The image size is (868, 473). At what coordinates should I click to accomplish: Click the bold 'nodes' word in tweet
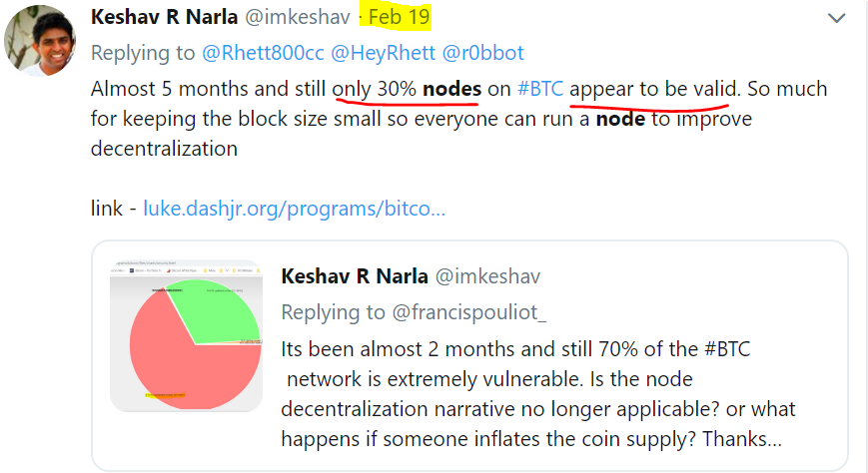[x=451, y=89]
